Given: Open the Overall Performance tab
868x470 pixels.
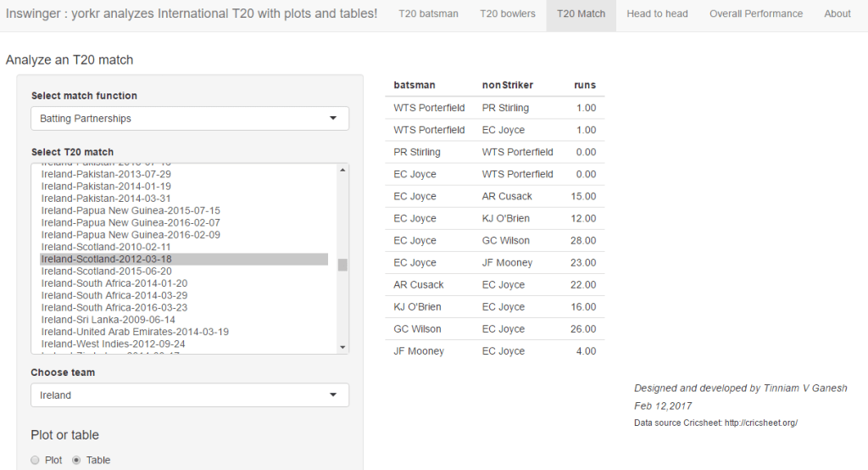Looking at the screenshot, I should 755,14.
